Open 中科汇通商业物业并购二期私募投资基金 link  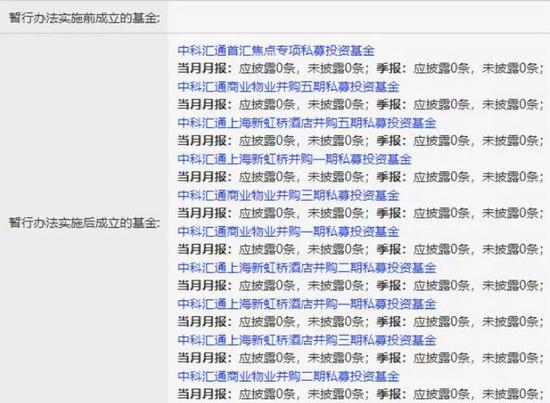click(x=288, y=376)
